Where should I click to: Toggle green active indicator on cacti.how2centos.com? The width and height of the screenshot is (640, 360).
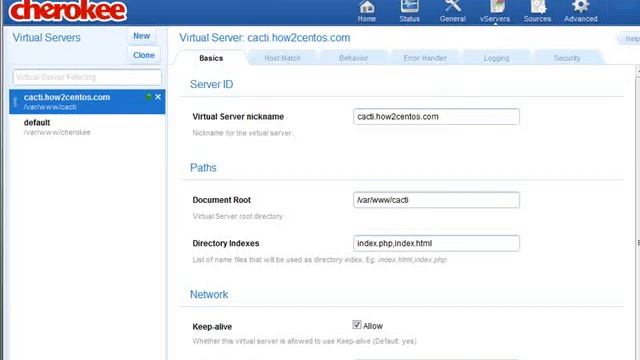(x=149, y=97)
